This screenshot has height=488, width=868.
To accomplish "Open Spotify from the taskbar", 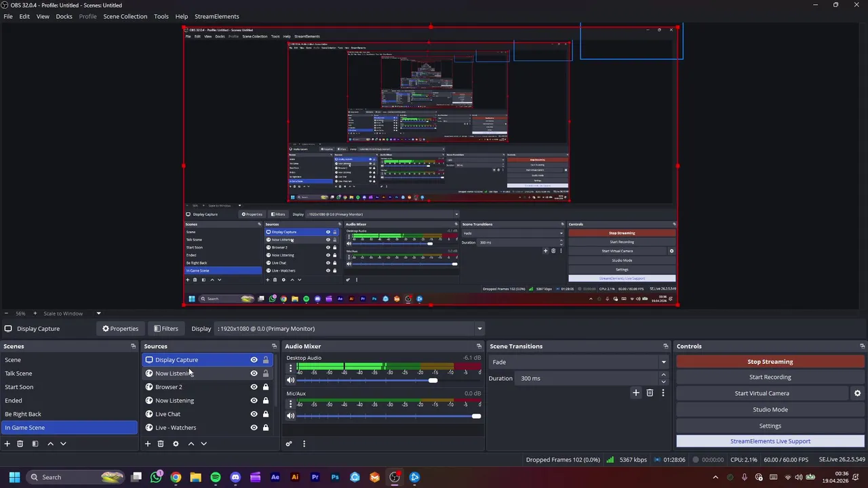I will click(216, 477).
